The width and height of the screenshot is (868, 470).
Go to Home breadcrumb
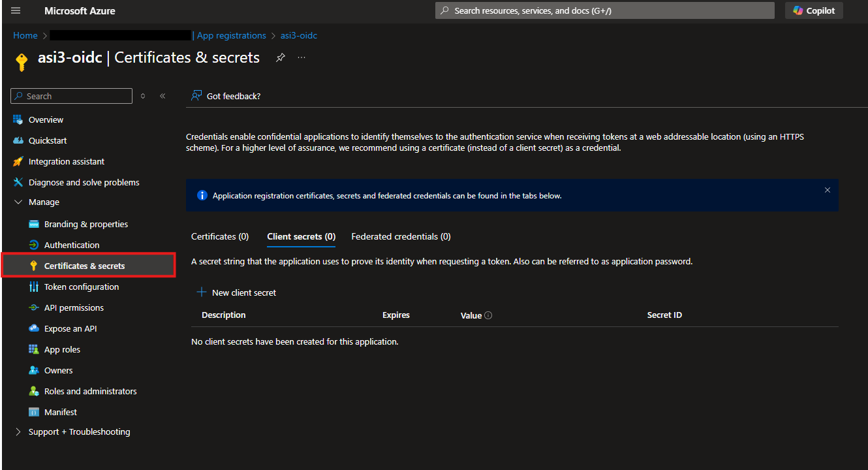coord(25,35)
